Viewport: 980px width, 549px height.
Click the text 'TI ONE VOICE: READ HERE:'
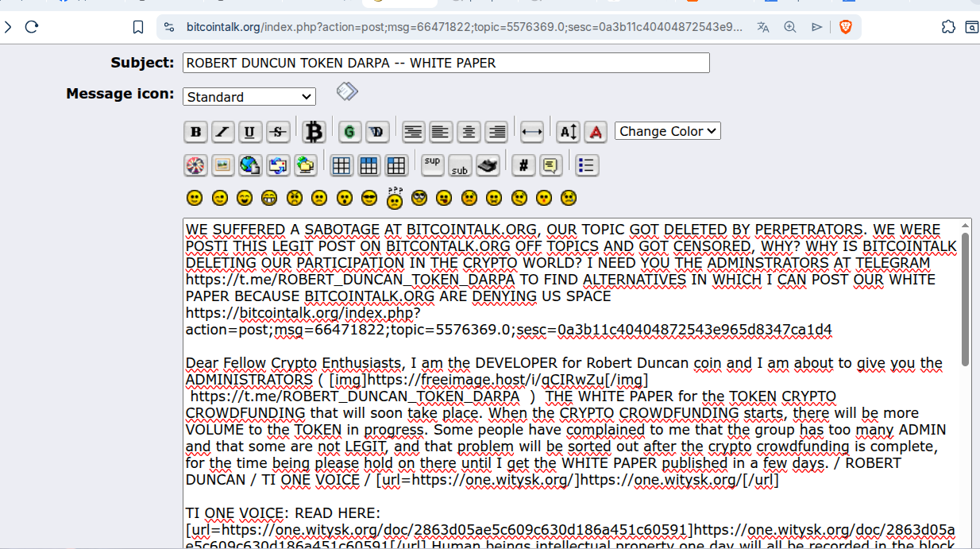(x=284, y=513)
